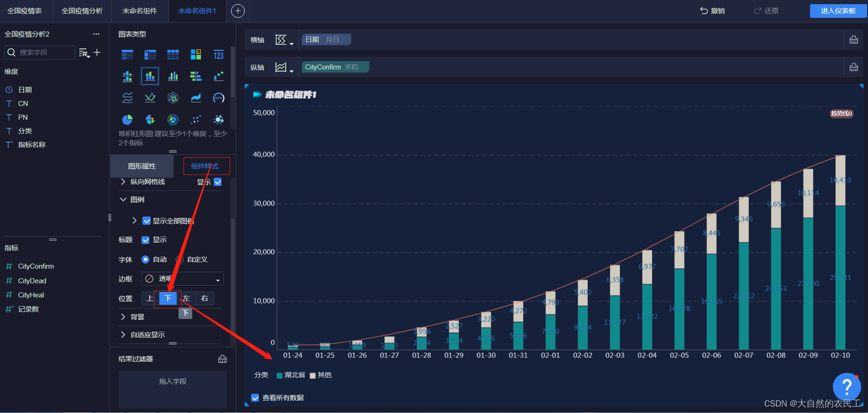Image resolution: width=868 pixels, height=413 pixels.
Task: Click the 日期 月日 field pill
Action: (x=326, y=40)
